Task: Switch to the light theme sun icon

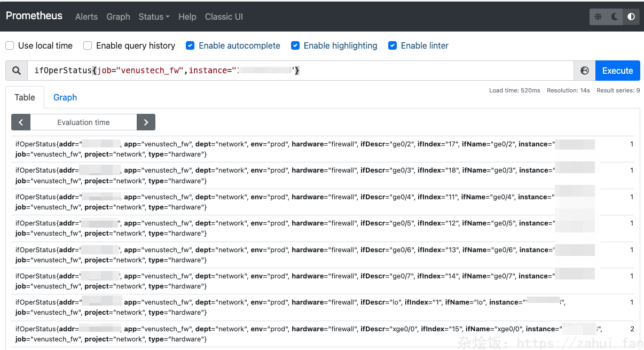Action: click(598, 17)
